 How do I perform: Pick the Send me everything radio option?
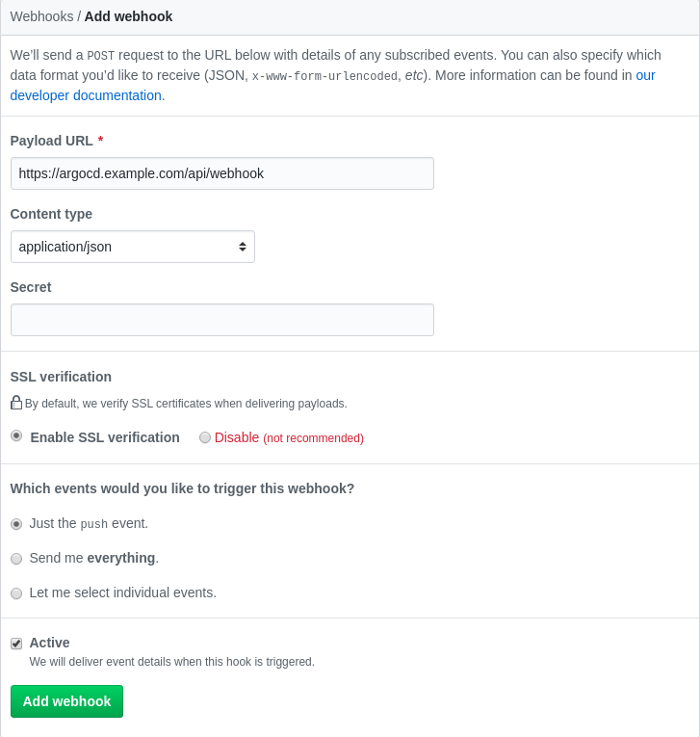tap(16, 559)
